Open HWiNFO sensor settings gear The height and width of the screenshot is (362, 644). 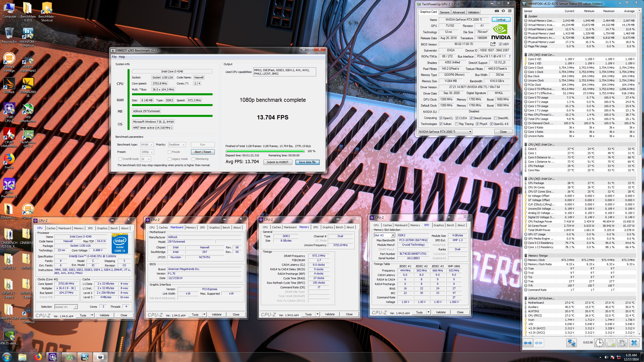tap(622, 343)
